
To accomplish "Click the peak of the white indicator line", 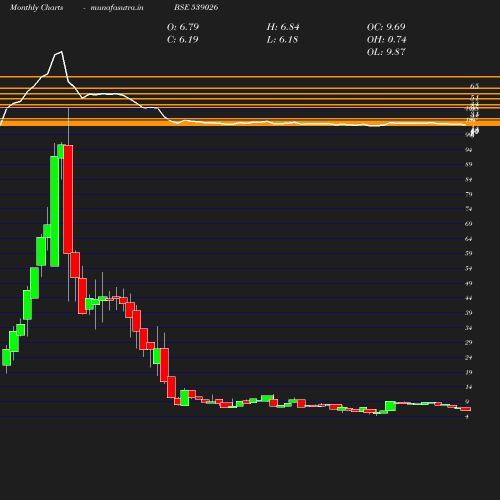I will coord(61,52).
